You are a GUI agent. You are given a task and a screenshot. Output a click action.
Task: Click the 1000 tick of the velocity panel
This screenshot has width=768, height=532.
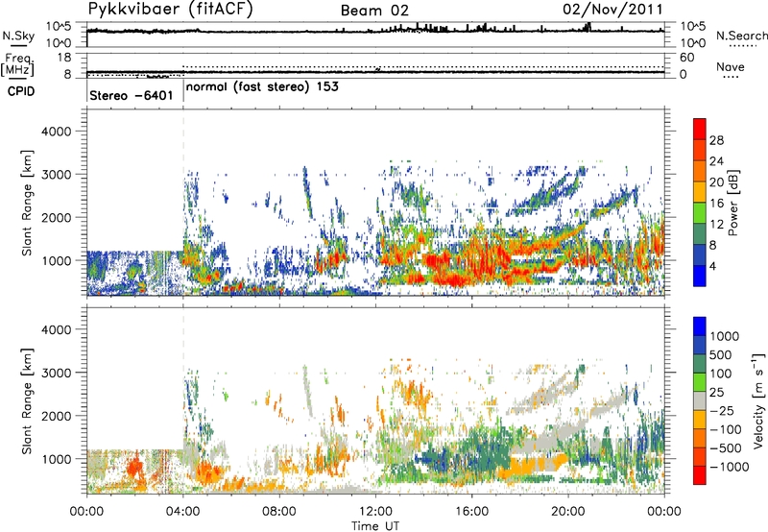[x=56, y=459]
